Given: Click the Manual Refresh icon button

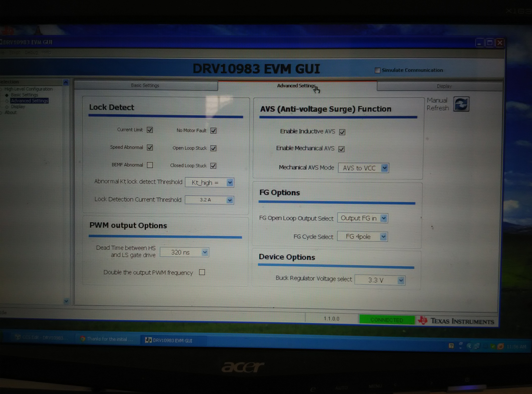Looking at the screenshot, I should (x=461, y=104).
